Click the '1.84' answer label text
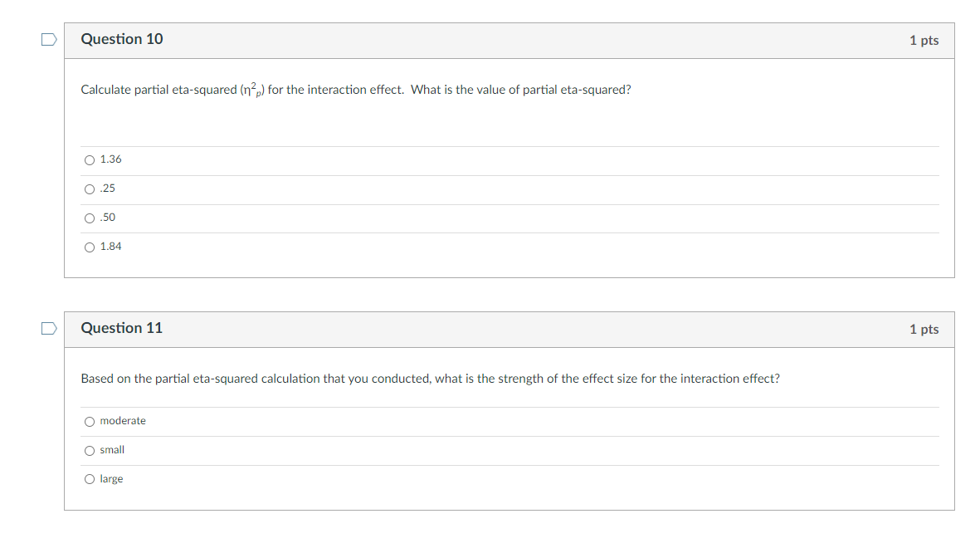980x548 pixels. pyautogui.click(x=110, y=247)
